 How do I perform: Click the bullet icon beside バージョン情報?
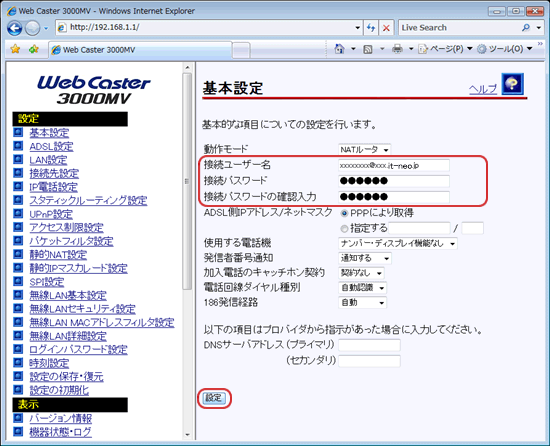tap(18, 418)
